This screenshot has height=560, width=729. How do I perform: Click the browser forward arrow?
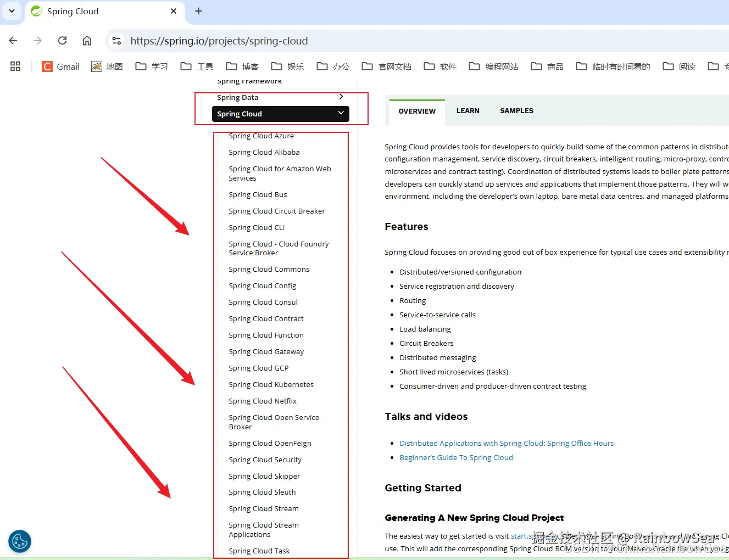point(37,41)
